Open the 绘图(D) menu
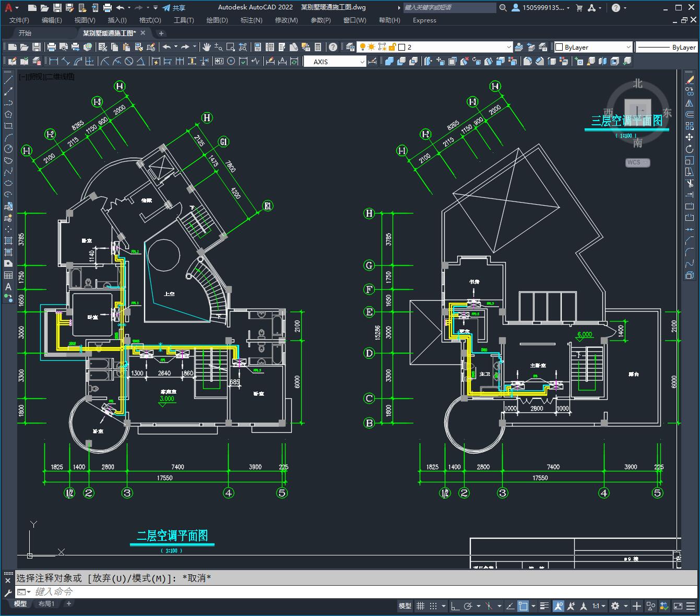 click(217, 20)
